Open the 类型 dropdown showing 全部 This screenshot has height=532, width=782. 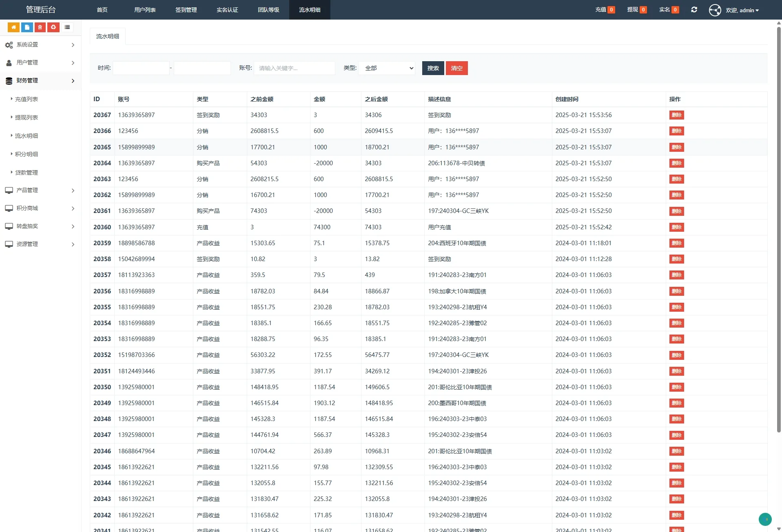point(386,68)
